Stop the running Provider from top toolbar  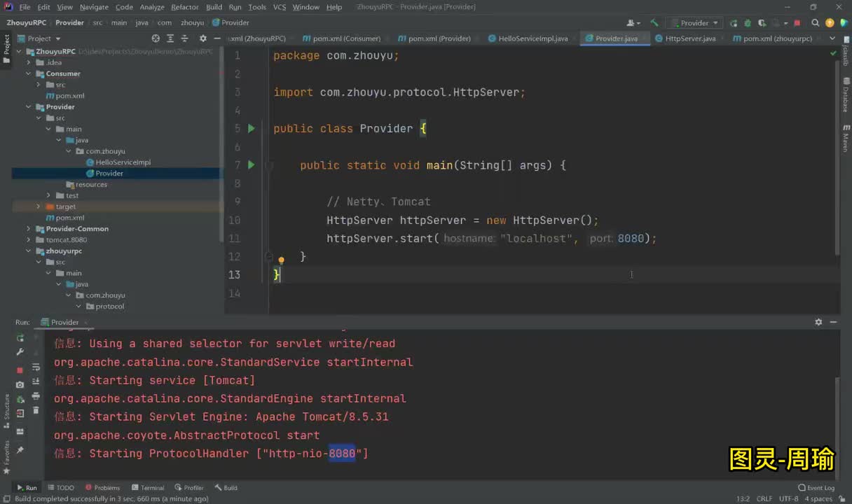(x=797, y=23)
